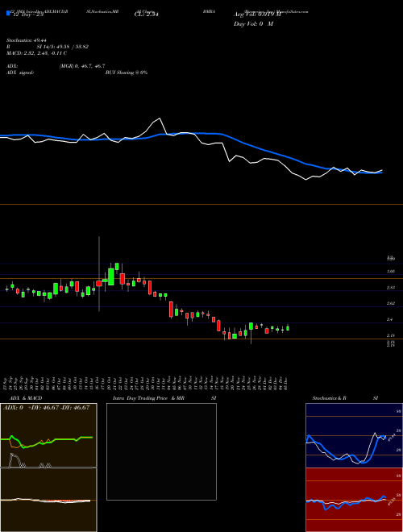Click the last green candlestick on the right
The height and width of the screenshot is (532, 403).
tap(288, 328)
